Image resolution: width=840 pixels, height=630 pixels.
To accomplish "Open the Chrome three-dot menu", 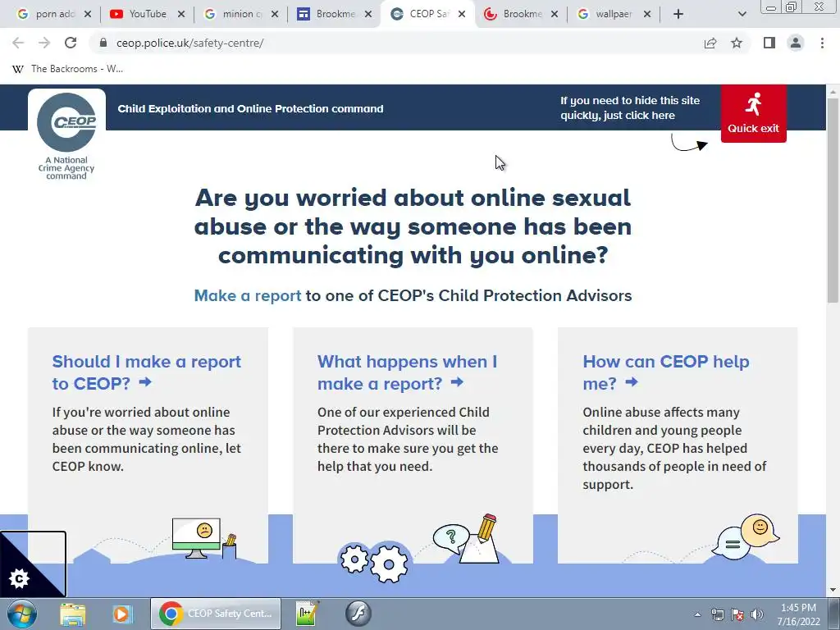I will click(x=822, y=43).
